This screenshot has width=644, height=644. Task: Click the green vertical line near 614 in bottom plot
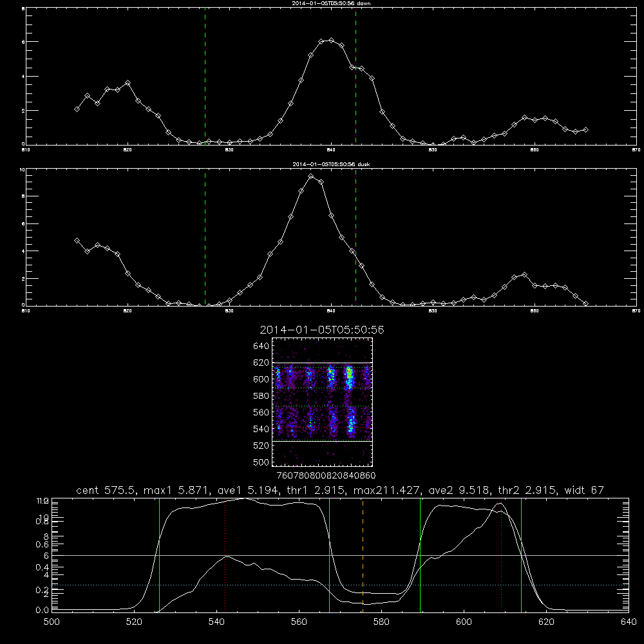pyautogui.click(x=521, y=554)
